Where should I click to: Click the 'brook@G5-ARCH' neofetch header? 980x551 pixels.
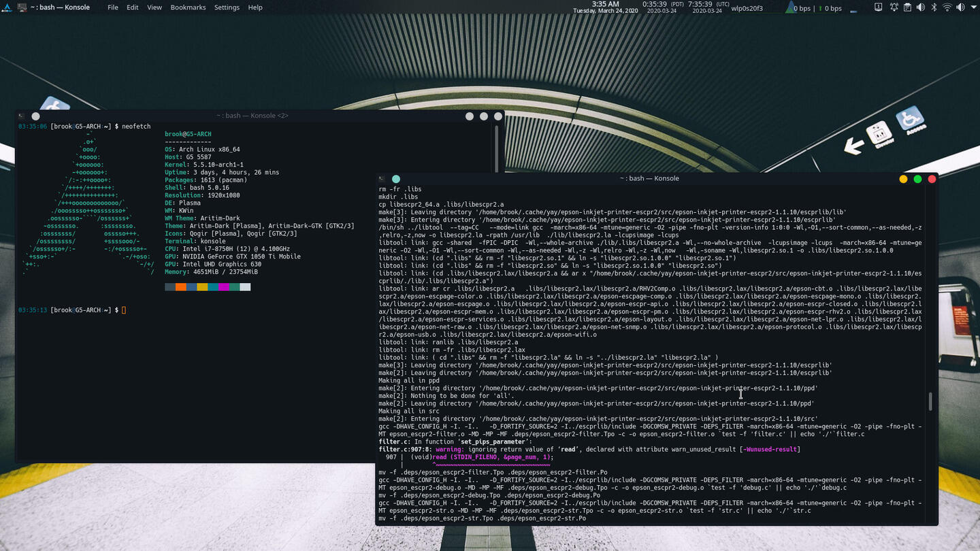(188, 134)
